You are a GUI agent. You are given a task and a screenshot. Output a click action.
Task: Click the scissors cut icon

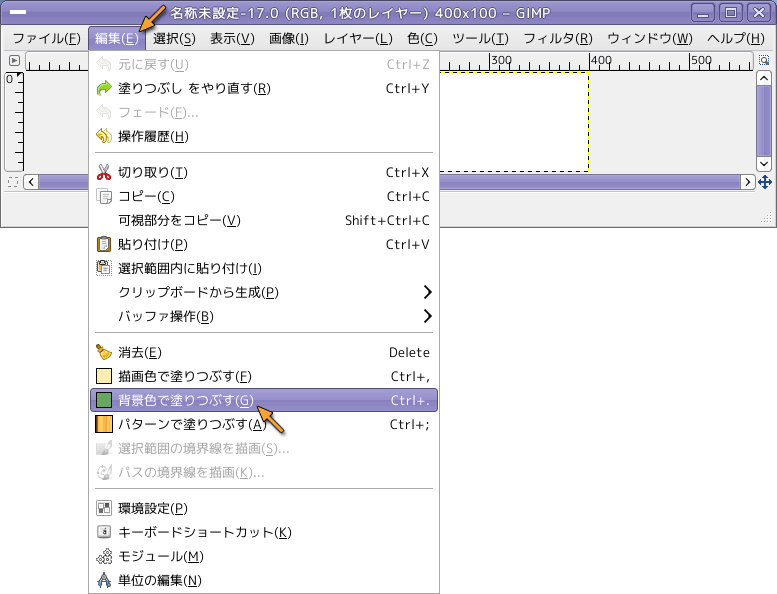(104, 172)
